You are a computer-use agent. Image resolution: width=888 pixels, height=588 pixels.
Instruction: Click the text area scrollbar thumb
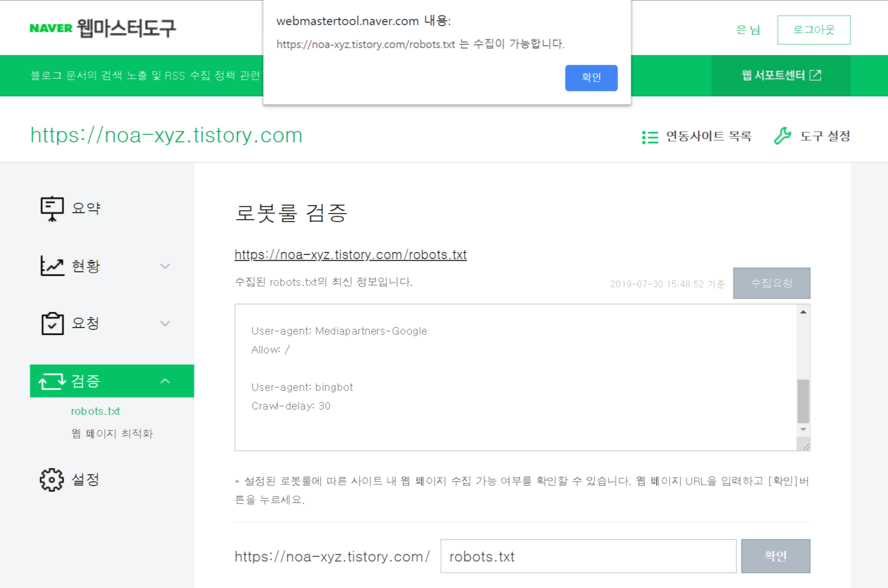click(803, 401)
